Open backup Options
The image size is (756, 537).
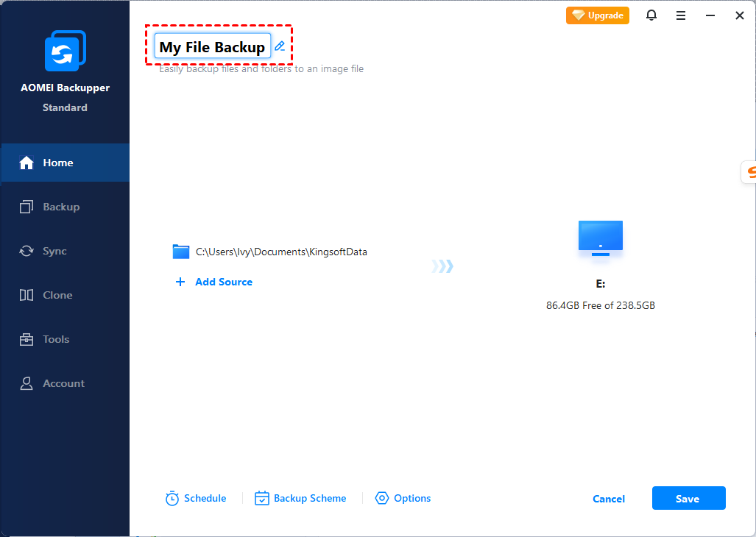pyautogui.click(x=403, y=499)
